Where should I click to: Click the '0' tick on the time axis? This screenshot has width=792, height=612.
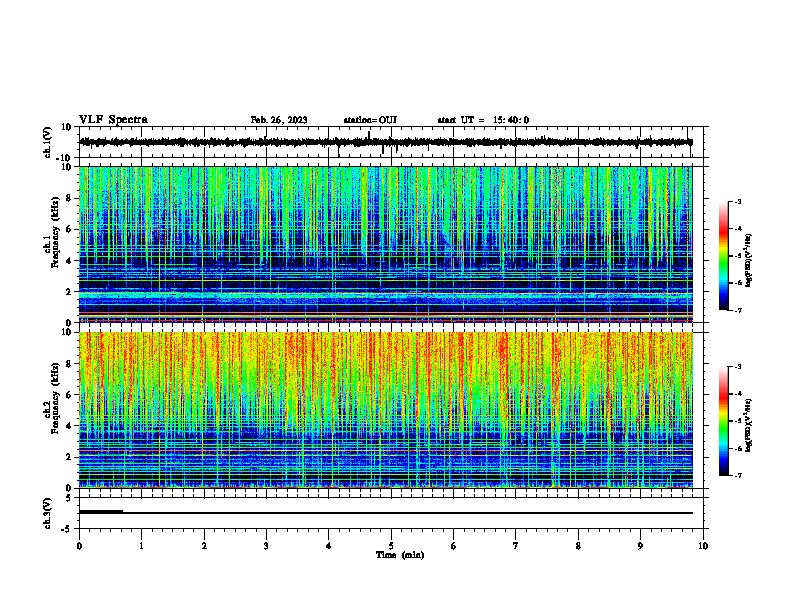[79, 546]
